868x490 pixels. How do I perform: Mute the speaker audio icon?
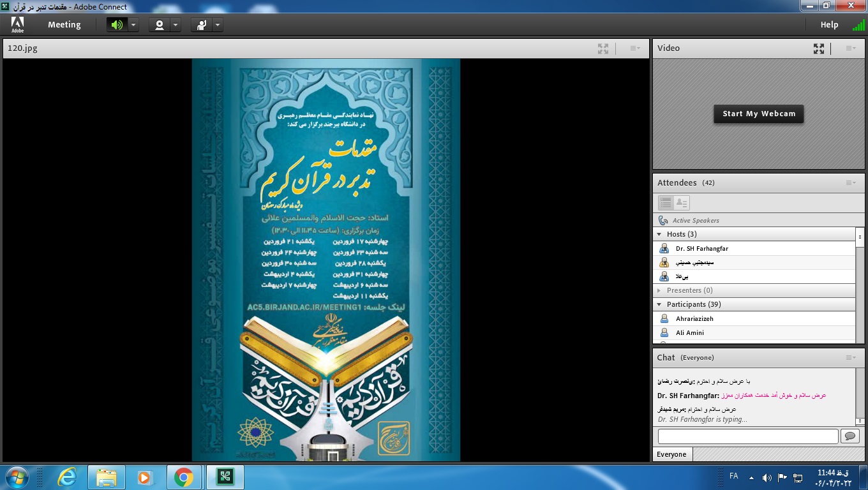[117, 25]
